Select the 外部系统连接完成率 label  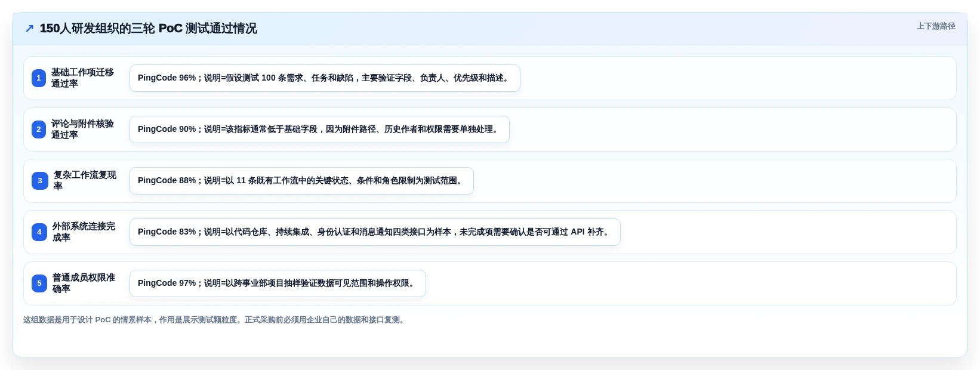(84, 232)
